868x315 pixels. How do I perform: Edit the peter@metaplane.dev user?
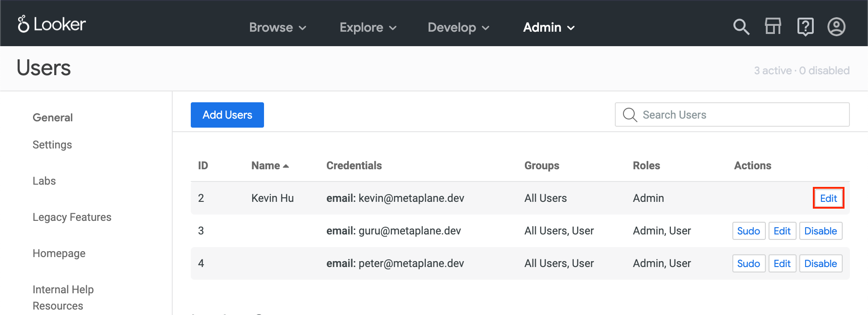(782, 263)
